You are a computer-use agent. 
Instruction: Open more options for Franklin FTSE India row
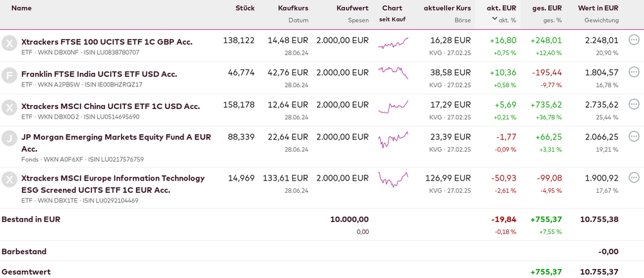click(x=634, y=72)
